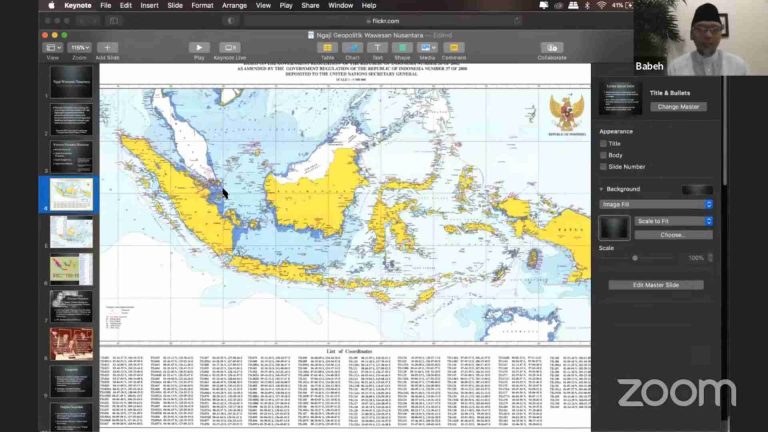768x432 pixels.
Task: Click the Chart toolbar icon
Action: pos(352,47)
